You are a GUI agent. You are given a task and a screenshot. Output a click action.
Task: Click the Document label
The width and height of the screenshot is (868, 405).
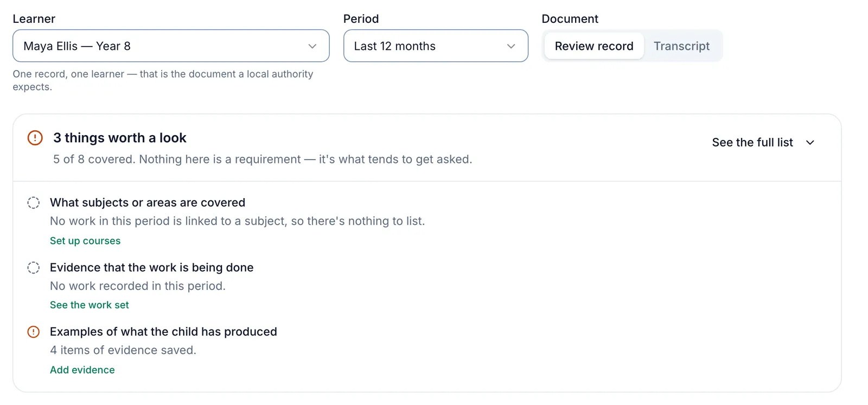[570, 19]
